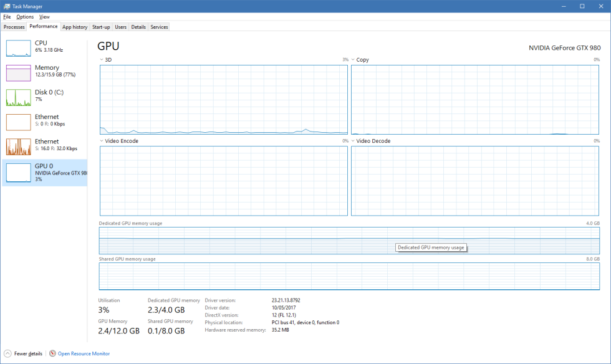Click the Task Manager title bar icon
Image resolution: width=611 pixels, height=364 pixels.
(6, 6)
